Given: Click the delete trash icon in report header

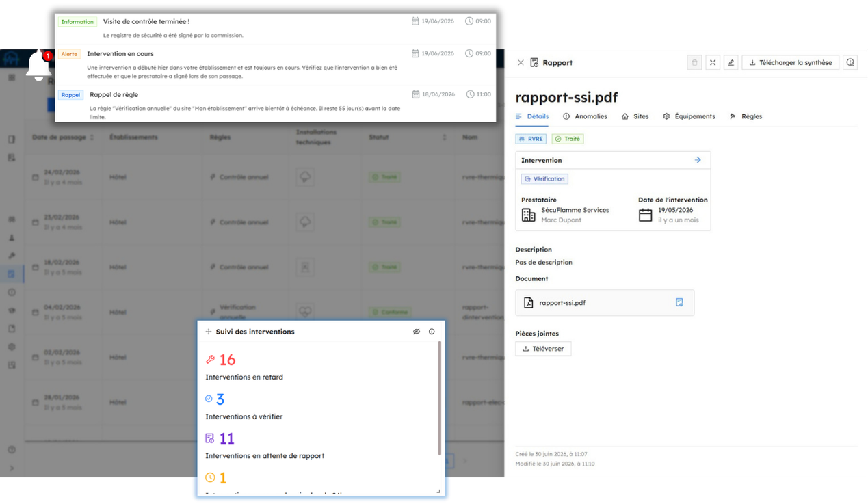Looking at the screenshot, I should point(694,62).
